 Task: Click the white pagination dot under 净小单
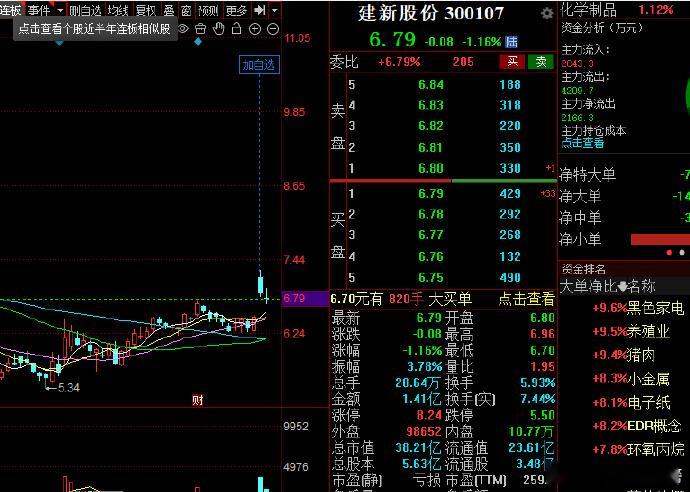682,253
